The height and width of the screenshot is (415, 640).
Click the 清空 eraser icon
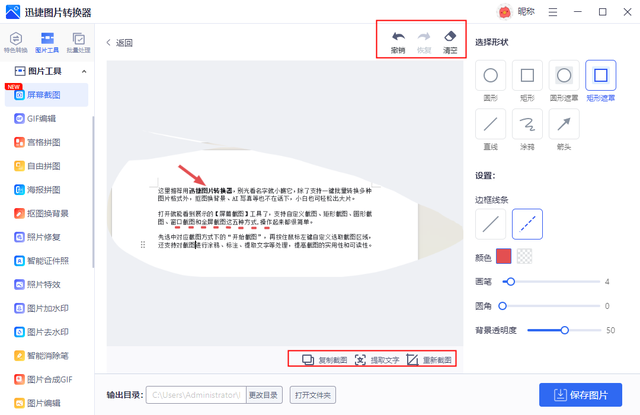pos(450,36)
